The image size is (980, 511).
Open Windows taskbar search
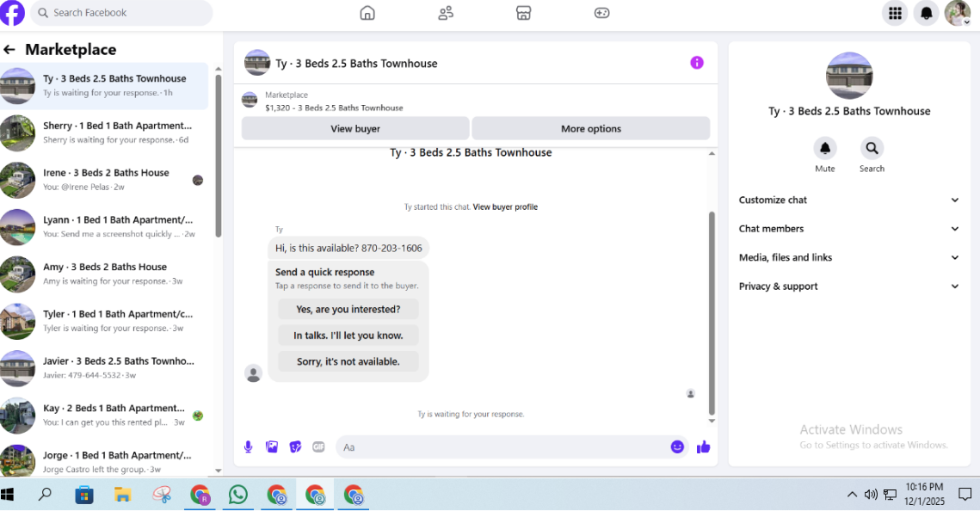click(x=45, y=495)
